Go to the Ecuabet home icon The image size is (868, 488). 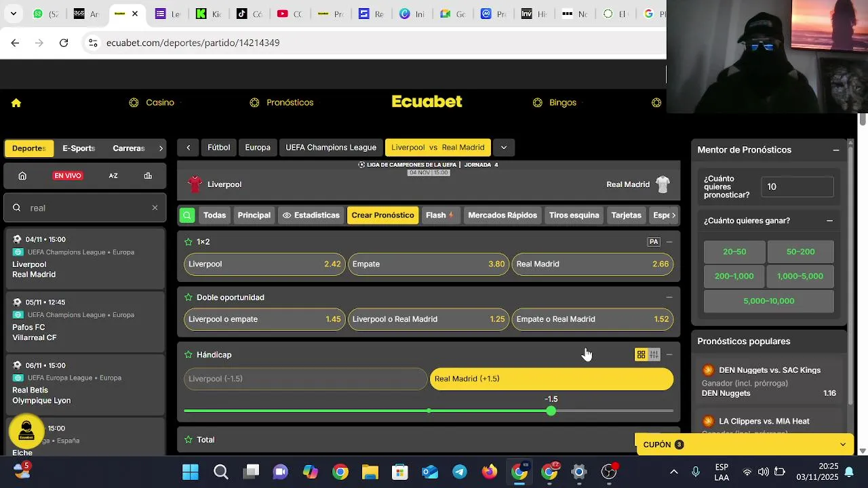(16, 103)
